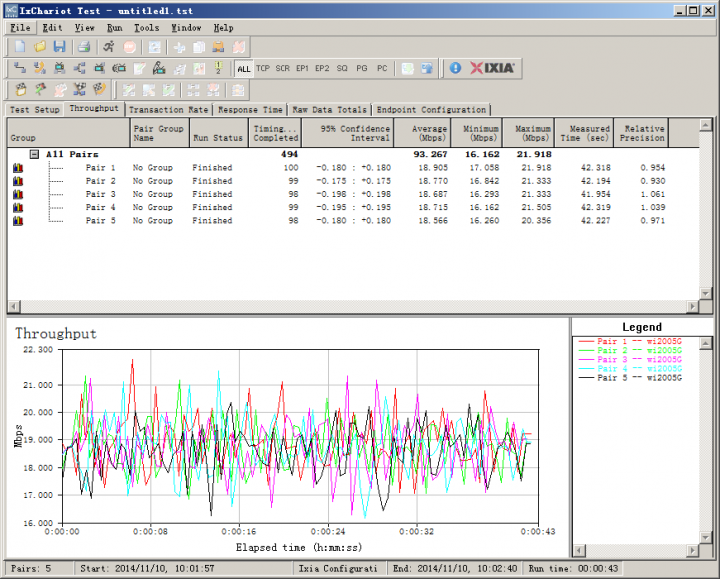Click the blue information icon
The width and height of the screenshot is (720, 579).
[455, 68]
